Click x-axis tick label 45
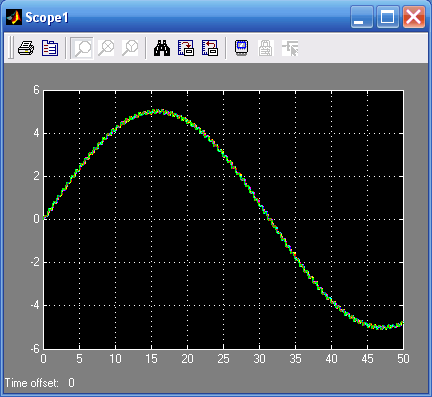The height and width of the screenshot is (397, 432). pyautogui.click(x=367, y=359)
